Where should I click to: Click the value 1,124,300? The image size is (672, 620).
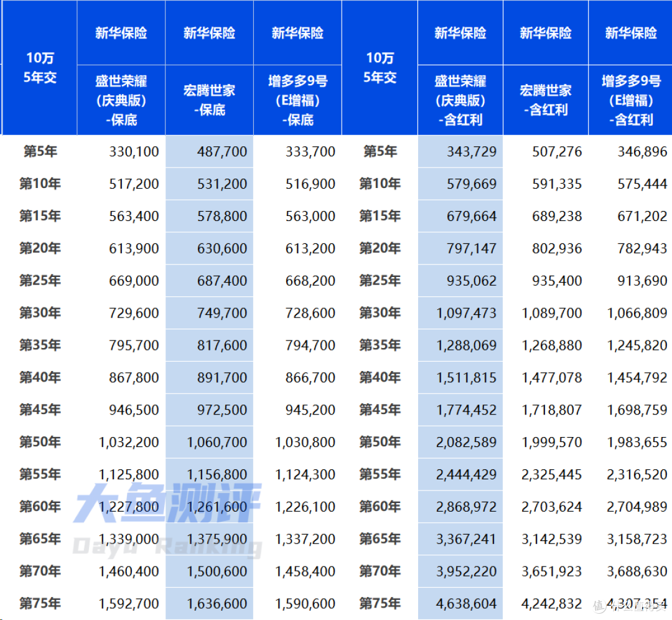pos(305,474)
